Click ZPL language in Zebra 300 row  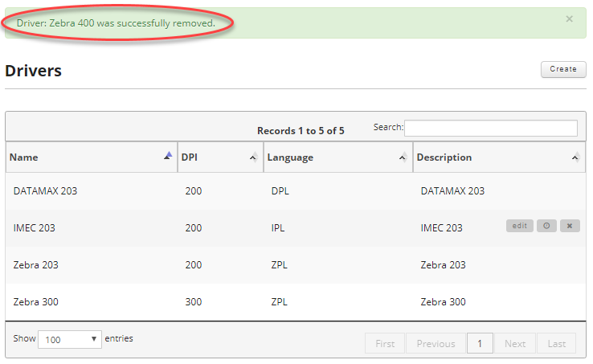(280, 302)
